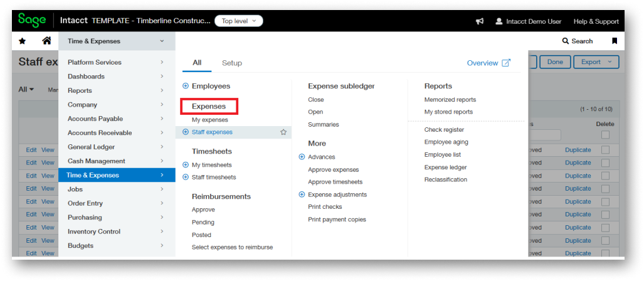Open Pending reimbursements
644x281 pixels.
pyautogui.click(x=203, y=222)
